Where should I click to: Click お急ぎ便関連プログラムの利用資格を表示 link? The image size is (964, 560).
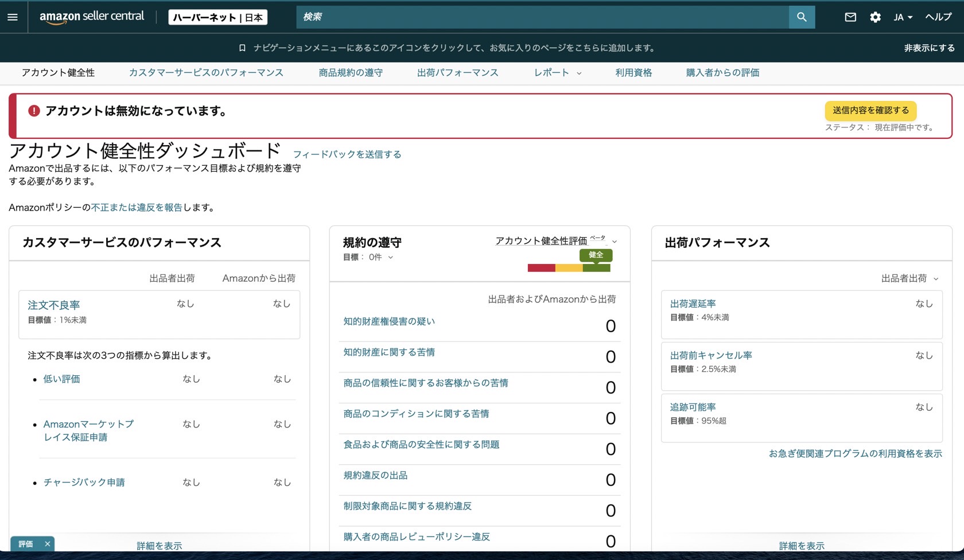(x=855, y=453)
